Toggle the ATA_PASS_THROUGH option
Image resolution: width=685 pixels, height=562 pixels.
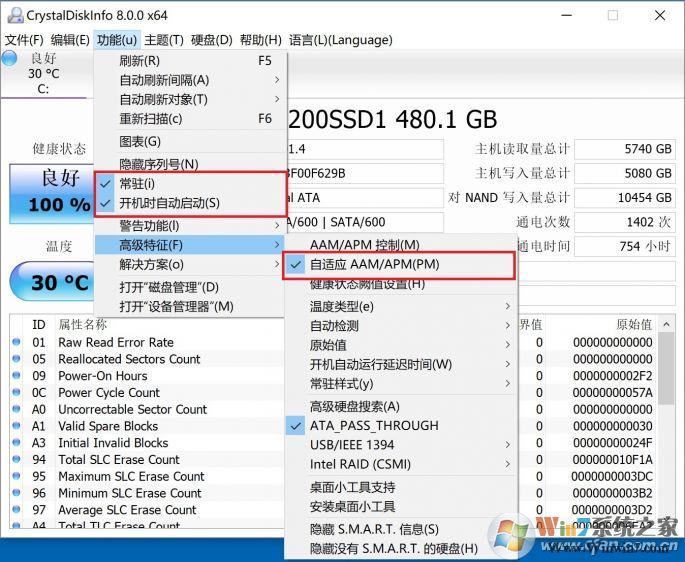click(400, 426)
